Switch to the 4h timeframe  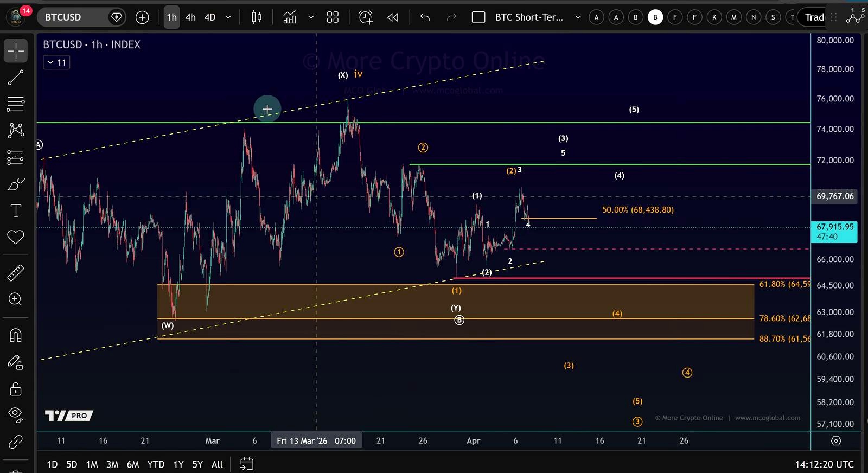tap(190, 17)
